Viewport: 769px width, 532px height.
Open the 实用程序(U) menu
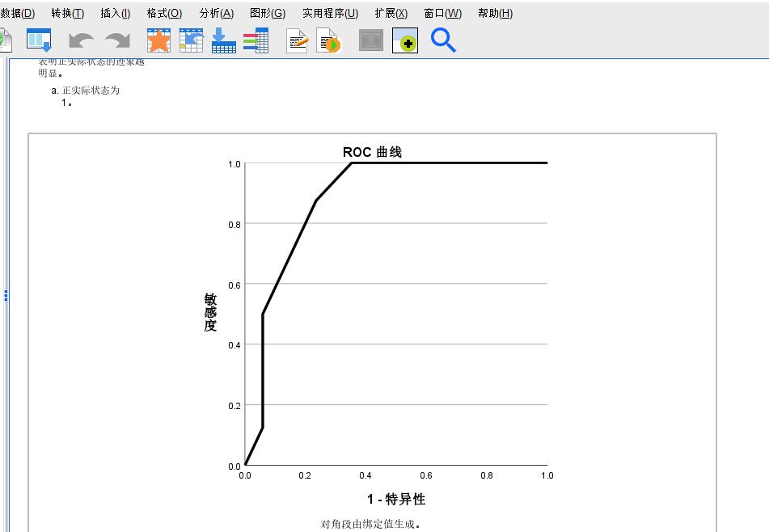point(327,13)
